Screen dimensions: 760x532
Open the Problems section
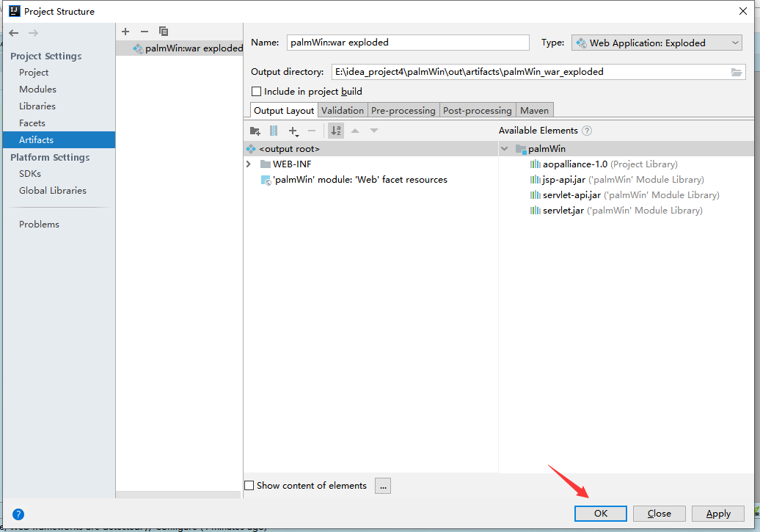[40, 225]
